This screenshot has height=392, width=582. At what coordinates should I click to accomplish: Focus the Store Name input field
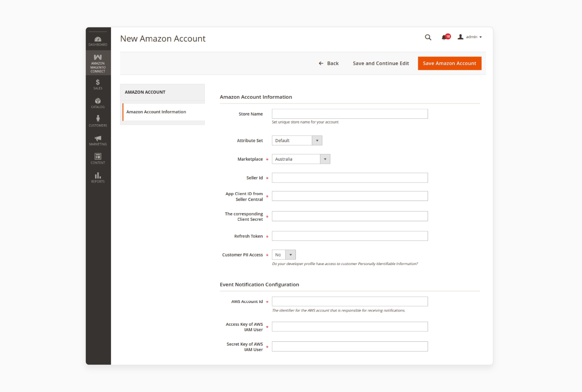(x=350, y=114)
